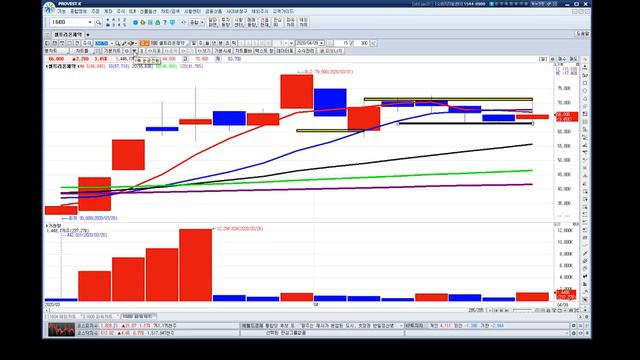Click the chart zoom slider at bottom right
The image size is (640, 360).
coord(522,311)
